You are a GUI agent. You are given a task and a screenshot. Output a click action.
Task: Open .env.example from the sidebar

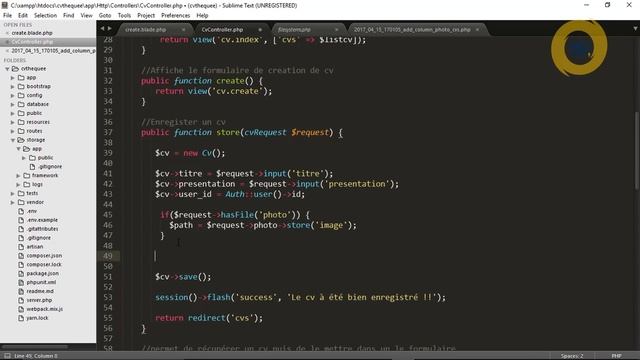point(42,220)
